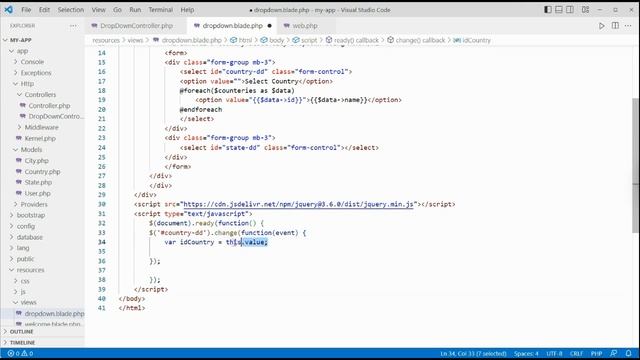Image resolution: width=640 pixels, height=360 pixels.
Task: Open the Go menu
Action: 117,9
